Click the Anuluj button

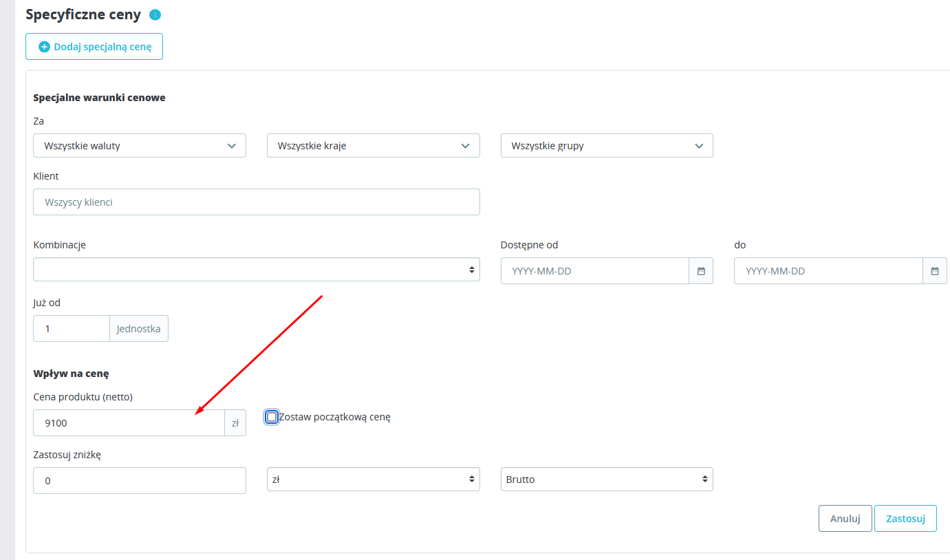pos(845,519)
